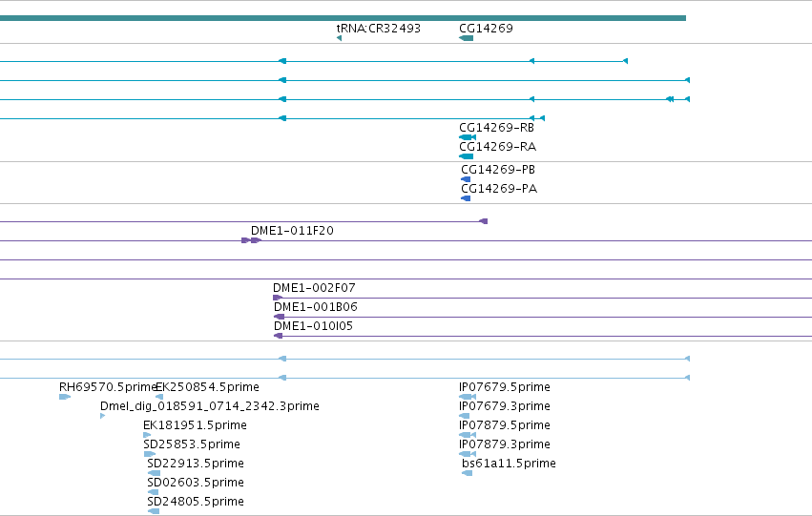Click the bs61a11.5prime EST glyph
812x516 pixels.
[x=468, y=473]
